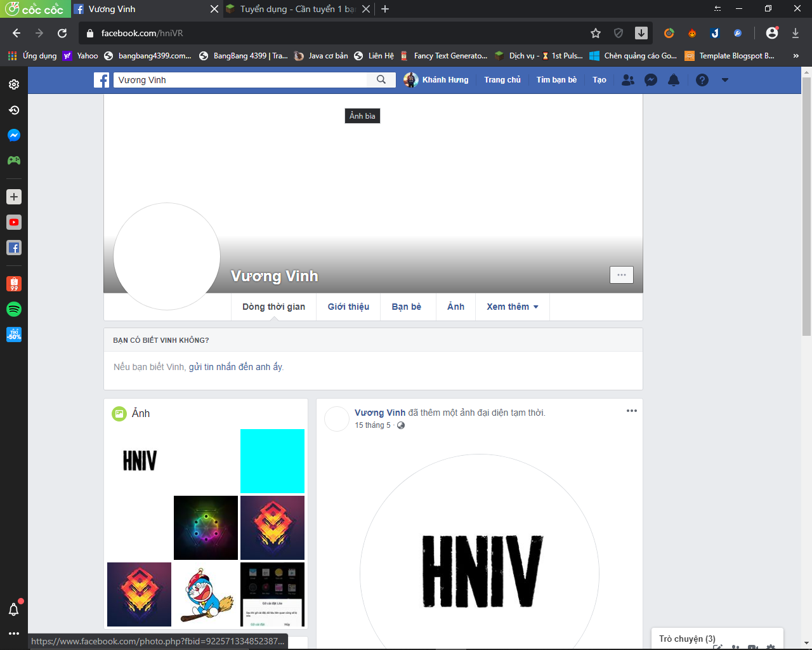The height and width of the screenshot is (650, 812).
Task: Open sidebar notifications bell
Action: tap(14, 609)
